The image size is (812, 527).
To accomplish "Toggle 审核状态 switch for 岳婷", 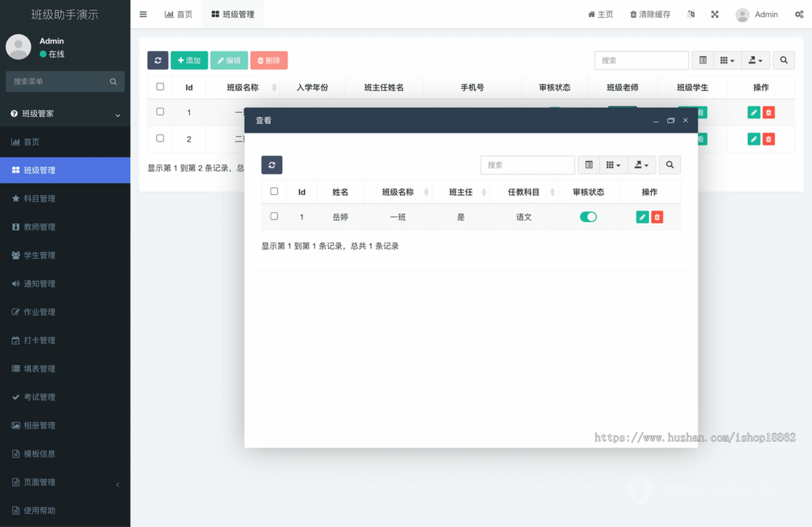I will (x=588, y=217).
